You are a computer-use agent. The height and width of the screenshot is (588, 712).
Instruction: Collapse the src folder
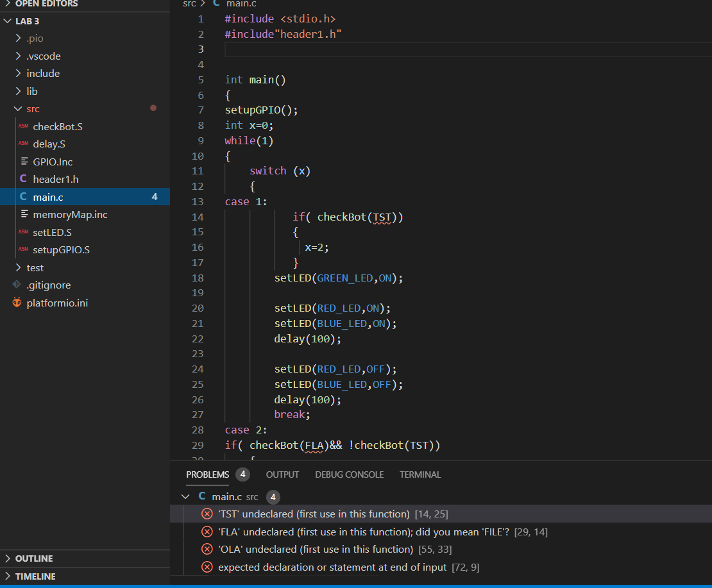(x=18, y=108)
